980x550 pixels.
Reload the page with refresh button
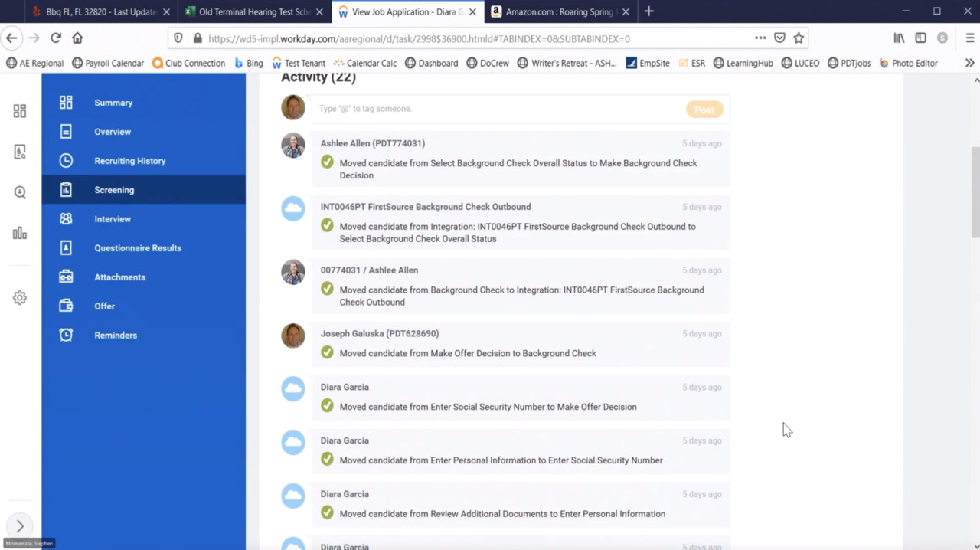(56, 38)
